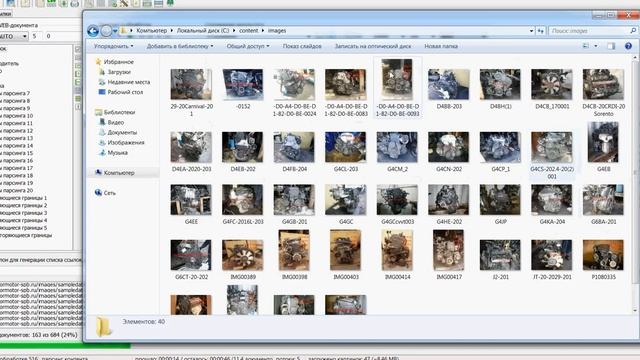Select thumbnail J2-201

(500, 255)
